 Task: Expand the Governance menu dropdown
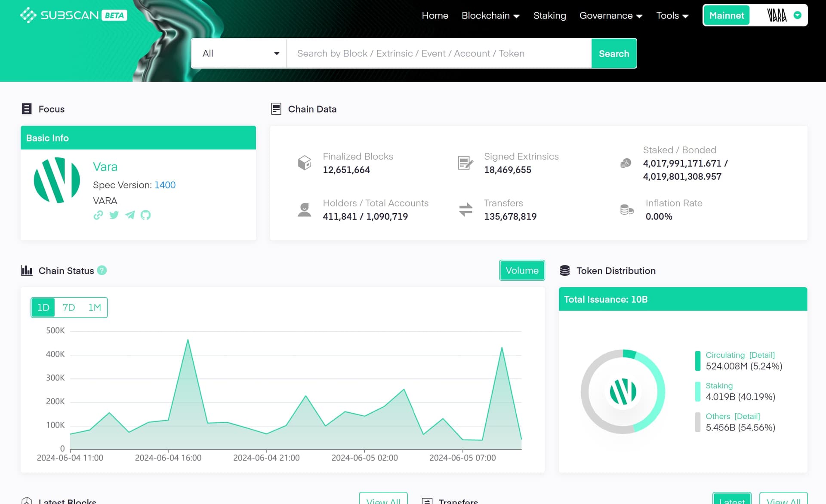[x=611, y=15]
